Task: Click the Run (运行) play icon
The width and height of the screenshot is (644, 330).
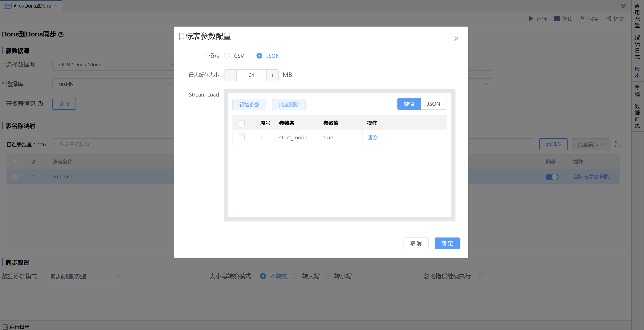Action: (531, 19)
